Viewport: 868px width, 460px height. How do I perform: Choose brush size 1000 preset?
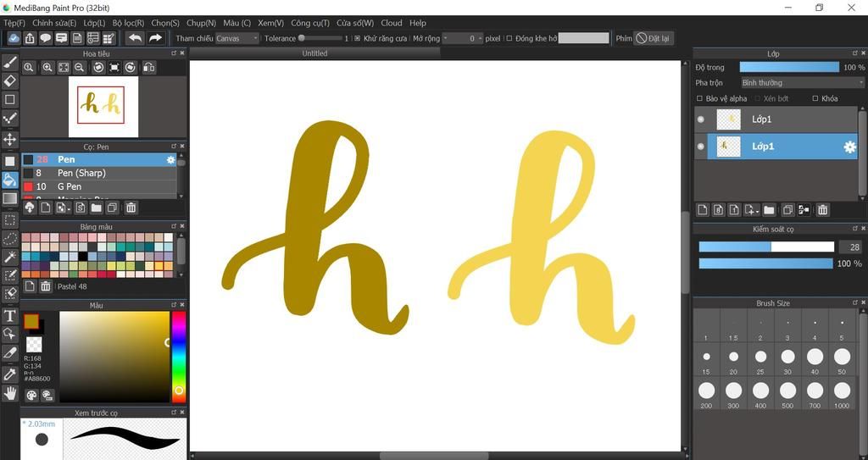(x=842, y=395)
